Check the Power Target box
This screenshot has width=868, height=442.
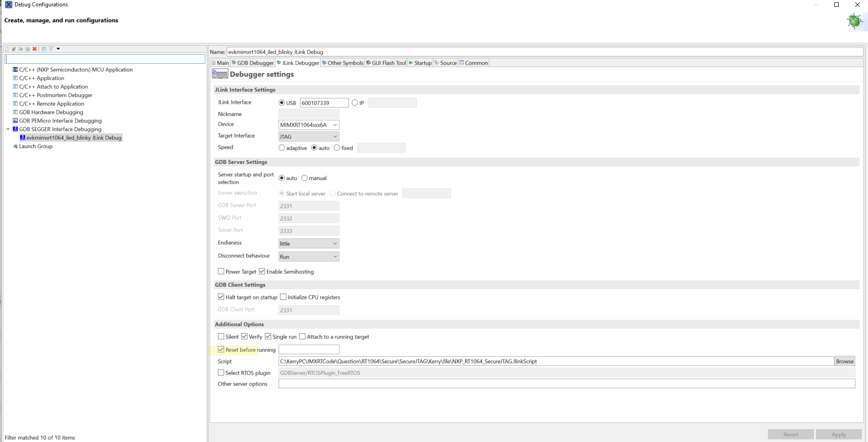click(x=221, y=271)
